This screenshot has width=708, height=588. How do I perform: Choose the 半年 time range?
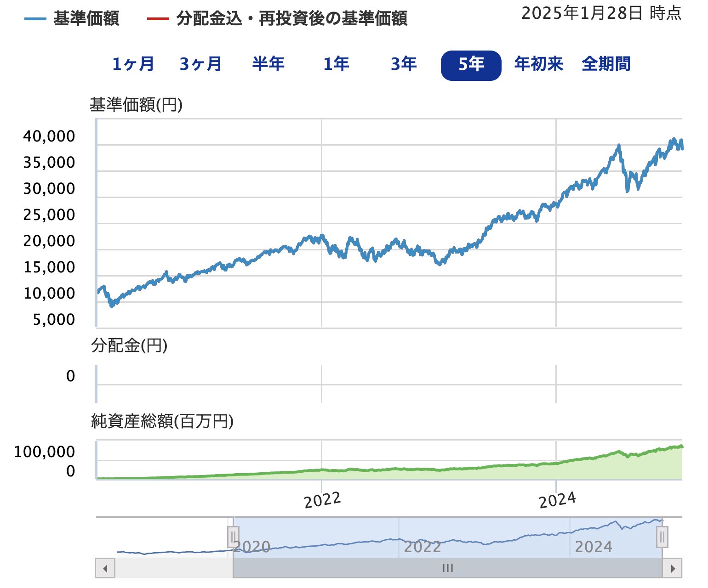click(x=268, y=64)
